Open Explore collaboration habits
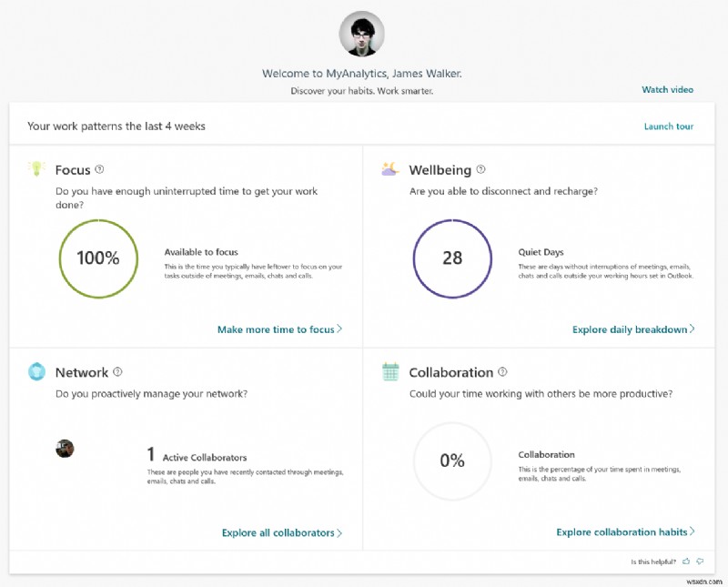The width and height of the screenshot is (728, 587). click(x=625, y=531)
